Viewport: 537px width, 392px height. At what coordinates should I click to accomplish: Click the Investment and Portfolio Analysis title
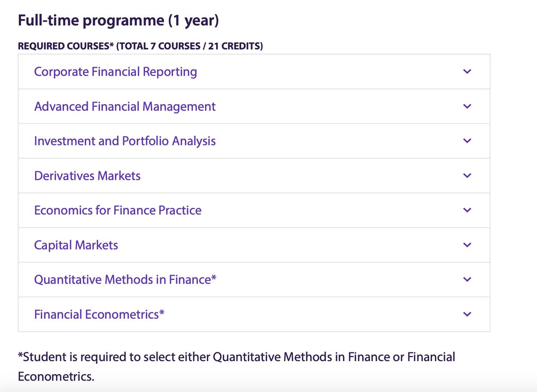(125, 141)
